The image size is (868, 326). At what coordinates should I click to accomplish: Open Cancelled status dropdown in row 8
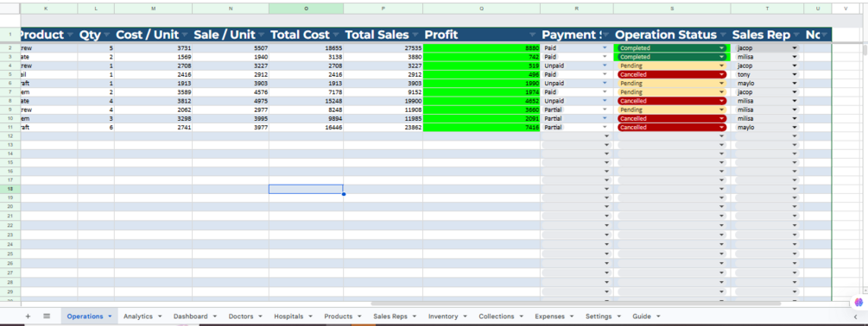[x=721, y=101]
